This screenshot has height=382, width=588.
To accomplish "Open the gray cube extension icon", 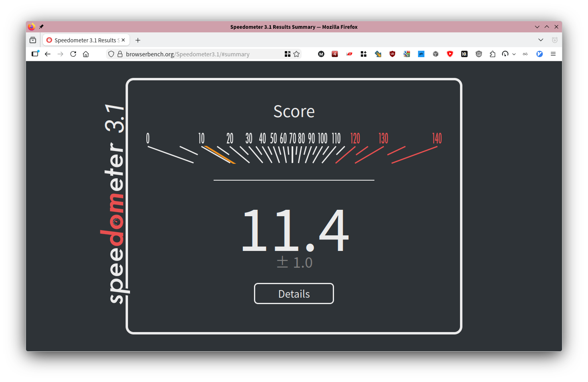I will tap(436, 54).
